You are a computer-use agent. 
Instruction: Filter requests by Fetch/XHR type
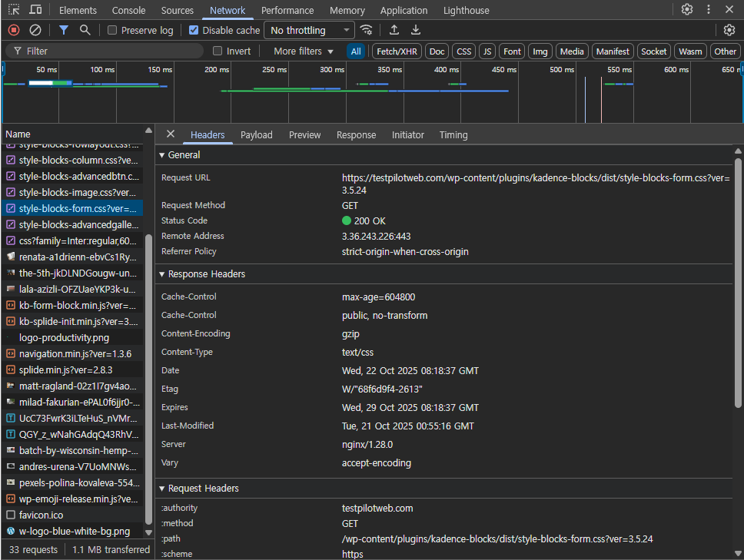[x=397, y=51]
